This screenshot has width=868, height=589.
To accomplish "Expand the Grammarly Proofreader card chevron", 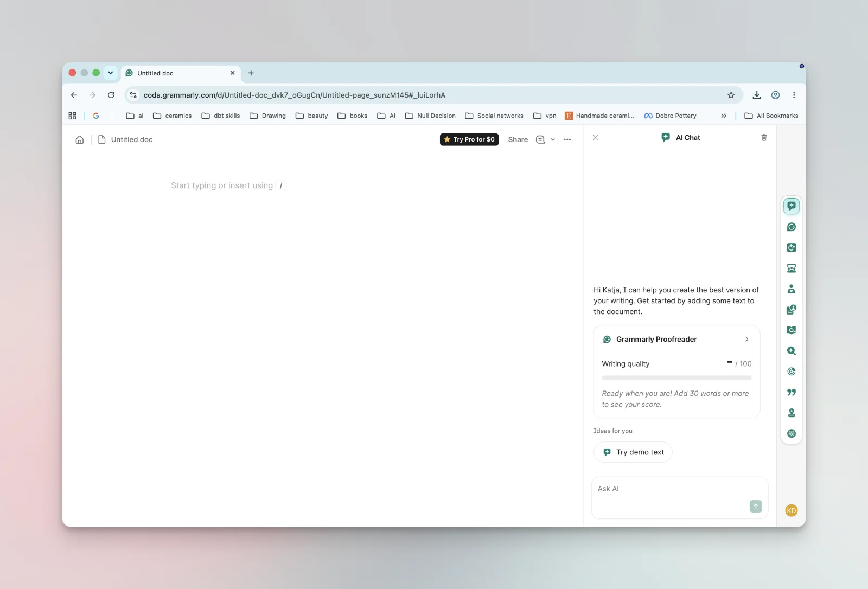I will (x=747, y=340).
